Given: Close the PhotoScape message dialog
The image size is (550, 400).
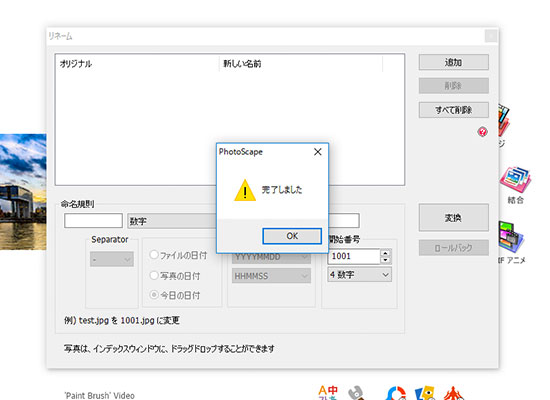Looking at the screenshot, I should (318, 152).
